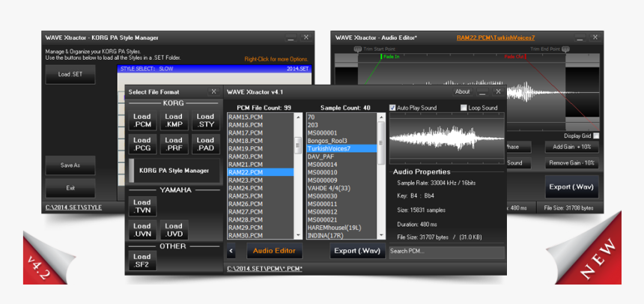This screenshot has height=304, width=644.
Task: Click Sample list scroll up arrow
Action: (381, 117)
